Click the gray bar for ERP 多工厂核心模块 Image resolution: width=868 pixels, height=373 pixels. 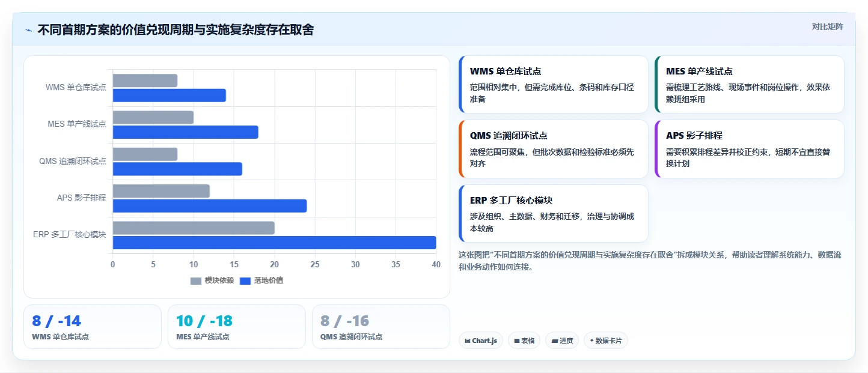pyautogui.click(x=194, y=228)
